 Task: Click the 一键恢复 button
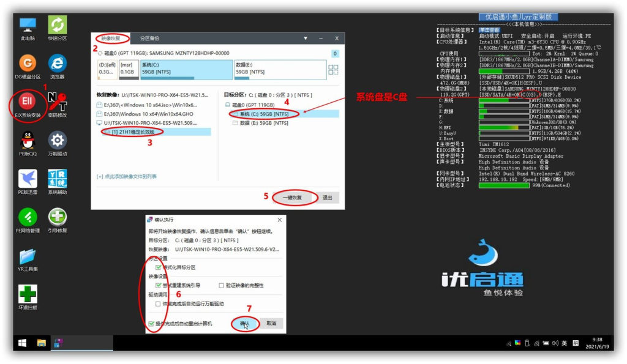point(292,198)
